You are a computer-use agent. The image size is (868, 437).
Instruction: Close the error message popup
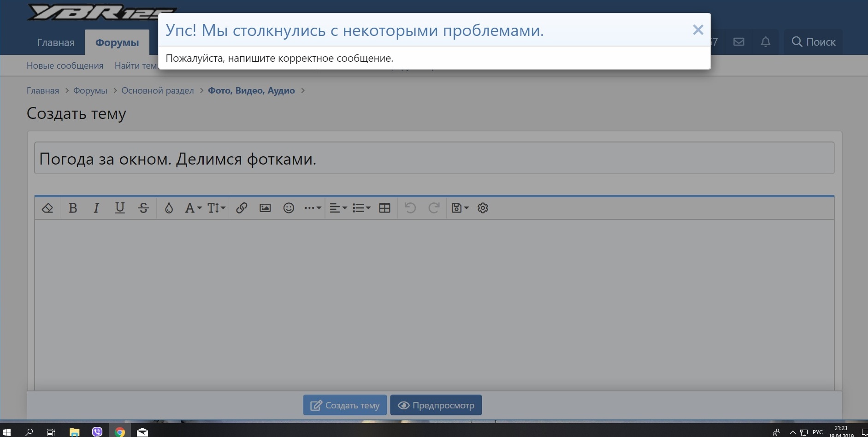tap(698, 30)
